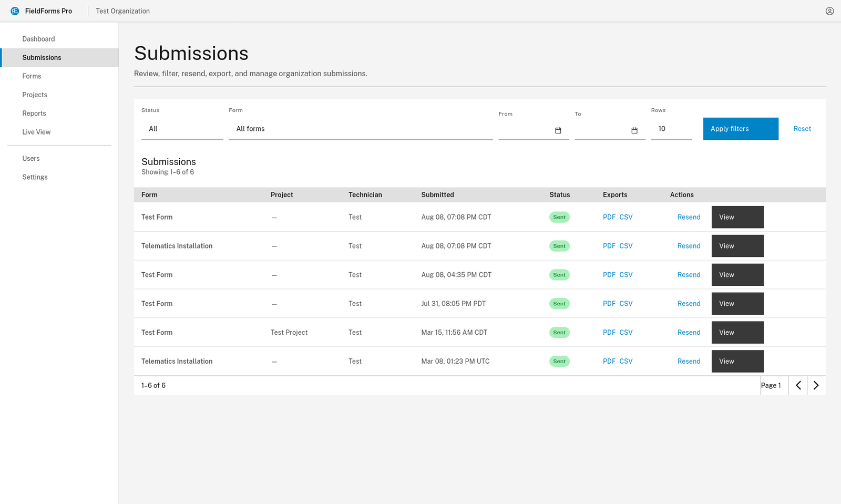Export CSV for Aug 08 Telematics Installation
Viewport: 841px width, 504px height.
click(x=626, y=246)
